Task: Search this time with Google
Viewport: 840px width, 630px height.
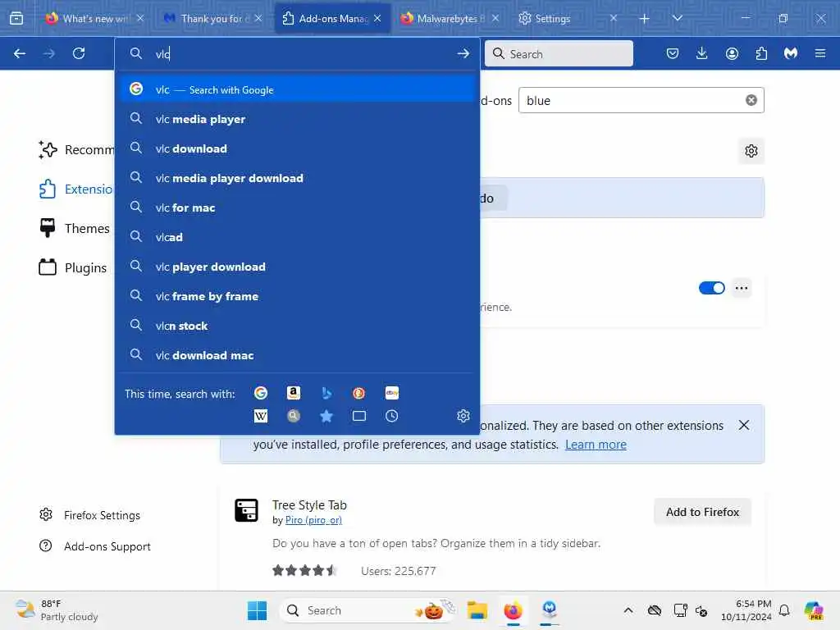Action: pyautogui.click(x=261, y=393)
